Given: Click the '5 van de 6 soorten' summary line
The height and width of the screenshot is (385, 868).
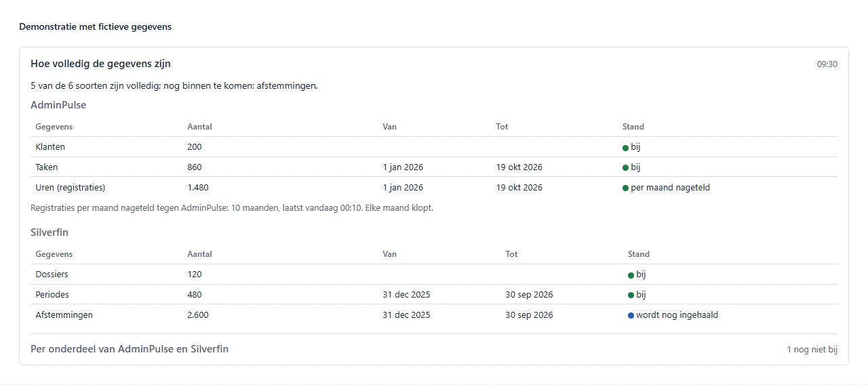Looking at the screenshot, I should coord(174,86).
